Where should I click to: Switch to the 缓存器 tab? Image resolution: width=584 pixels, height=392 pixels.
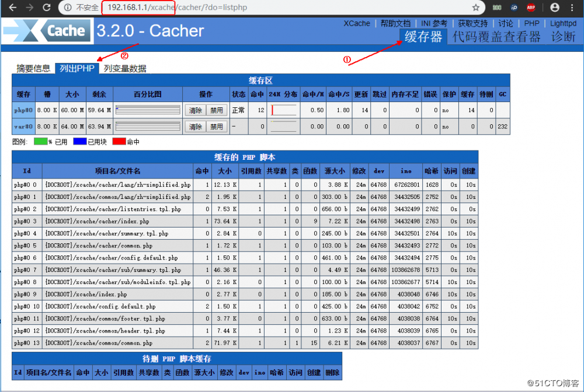[423, 37]
